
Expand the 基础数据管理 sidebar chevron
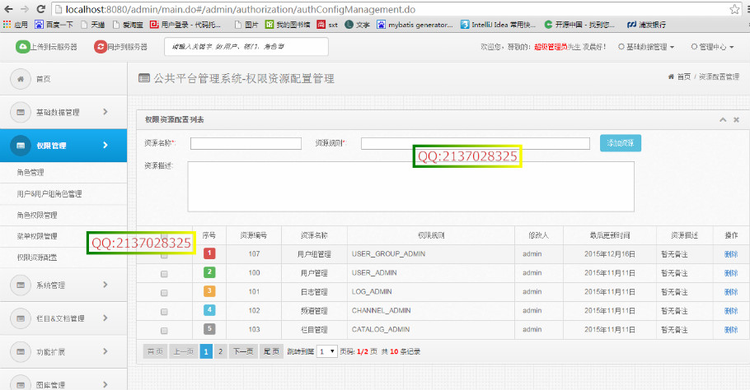click(x=105, y=111)
